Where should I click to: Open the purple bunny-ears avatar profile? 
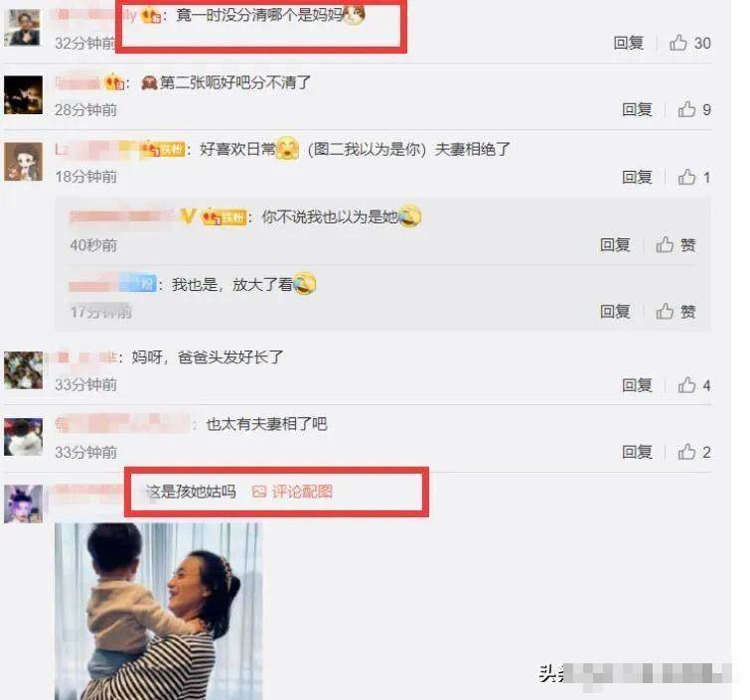23,503
